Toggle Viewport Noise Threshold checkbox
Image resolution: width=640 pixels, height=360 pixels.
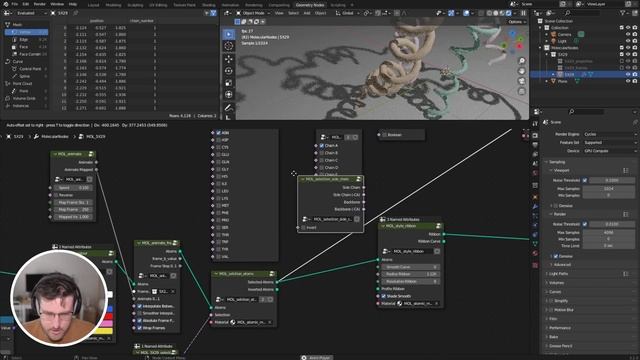click(585, 180)
